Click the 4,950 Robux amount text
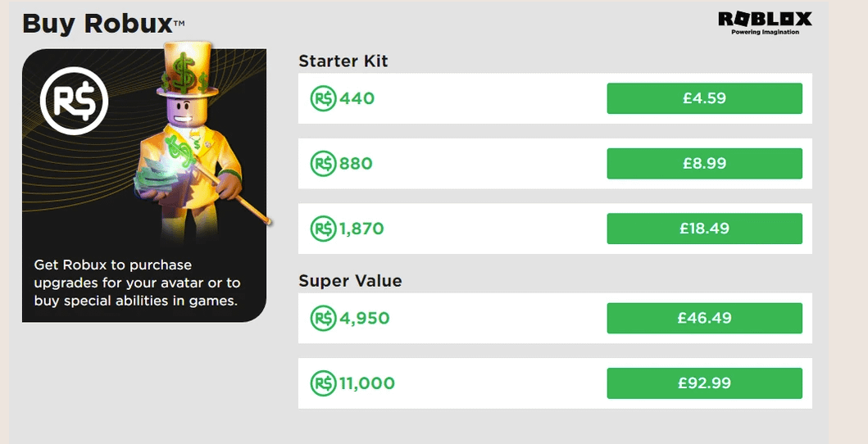This screenshot has height=444, width=868. click(364, 318)
